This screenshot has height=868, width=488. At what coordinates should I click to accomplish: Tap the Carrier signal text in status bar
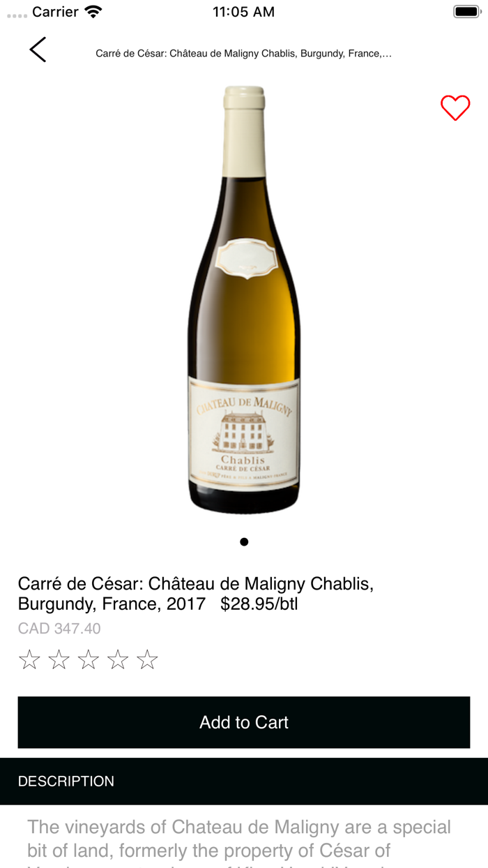[x=55, y=12]
